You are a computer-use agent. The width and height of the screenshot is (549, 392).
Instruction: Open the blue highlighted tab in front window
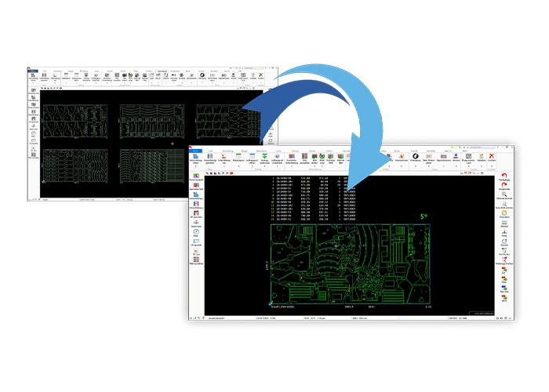click(195, 151)
